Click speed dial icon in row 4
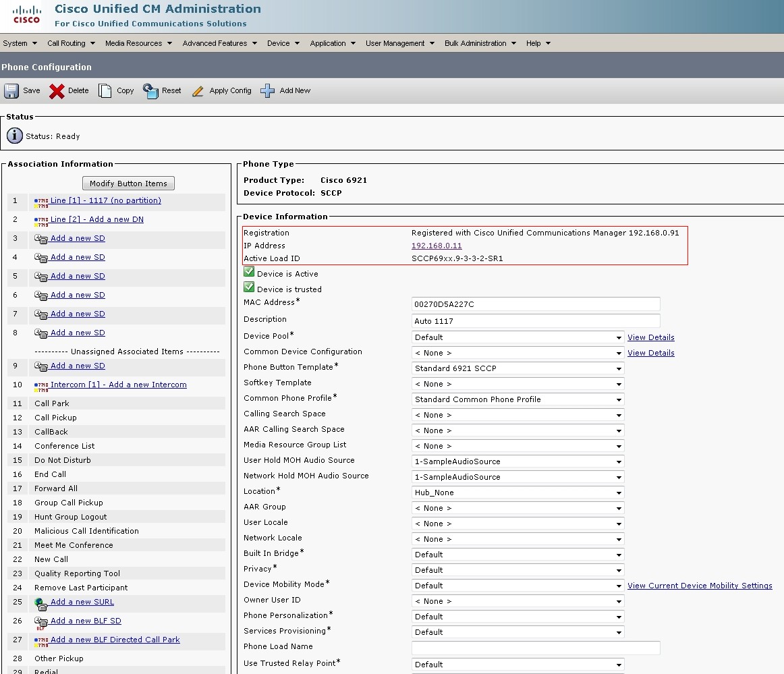784x674 pixels. click(41, 258)
